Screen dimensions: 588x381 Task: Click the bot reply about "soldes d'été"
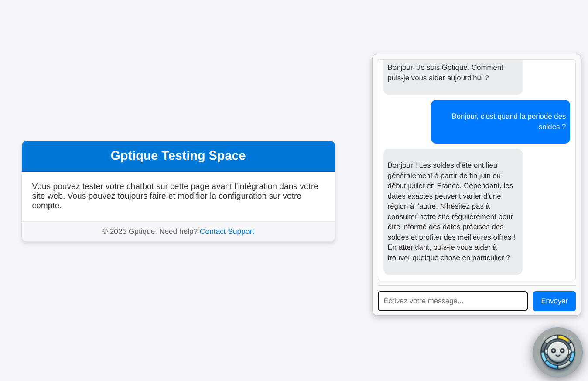453,212
